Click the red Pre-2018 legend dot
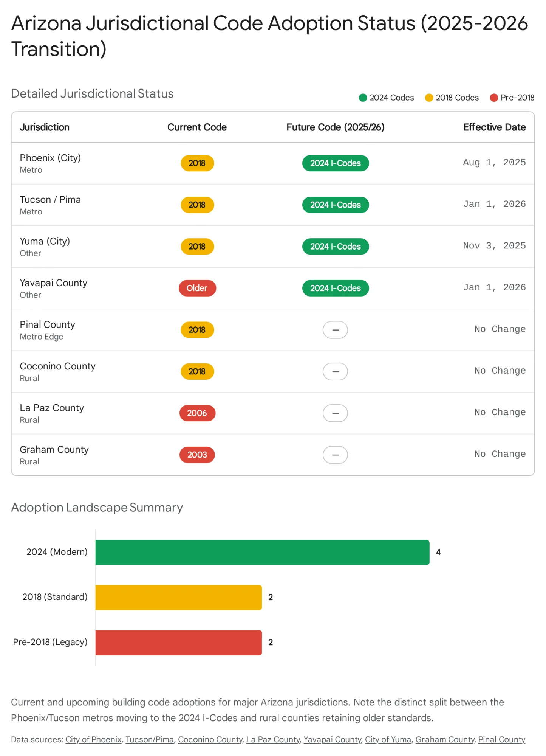The width and height of the screenshot is (546, 756). coord(493,98)
